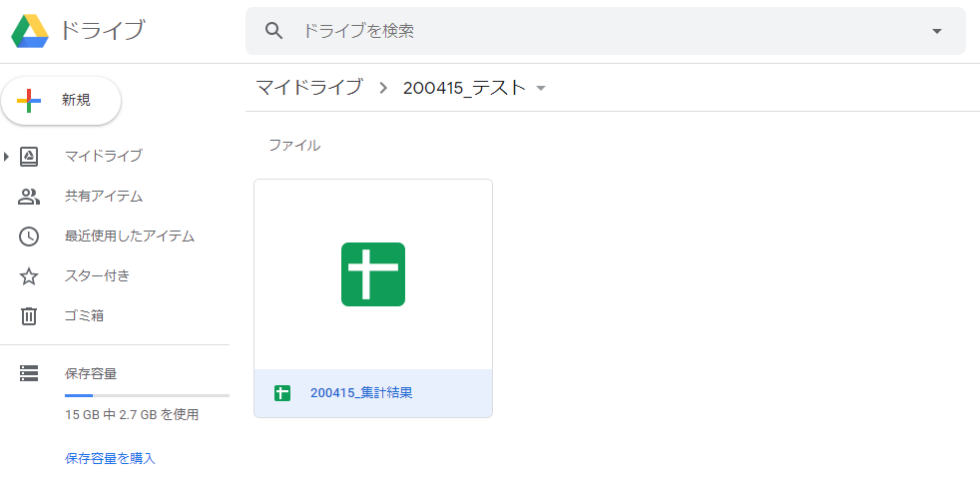Viewport: 980px width, 485px height.
Task: Focus the ドライブを検索 search field
Action: pyautogui.click(x=606, y=31)
